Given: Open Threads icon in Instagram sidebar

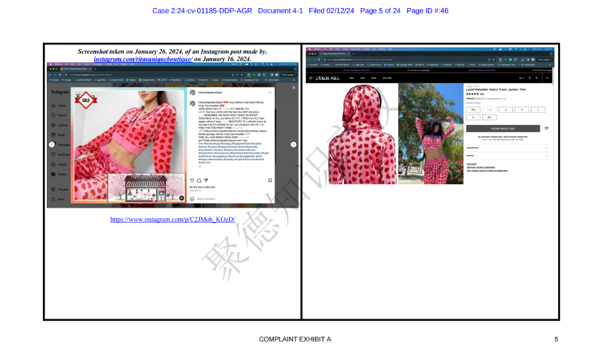Looking at the screenshot, I should [53, 189].
